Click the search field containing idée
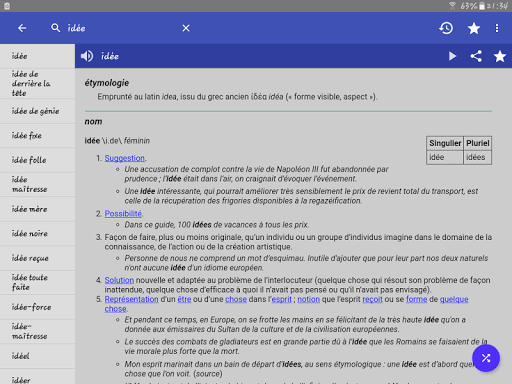 coord(117,28)
